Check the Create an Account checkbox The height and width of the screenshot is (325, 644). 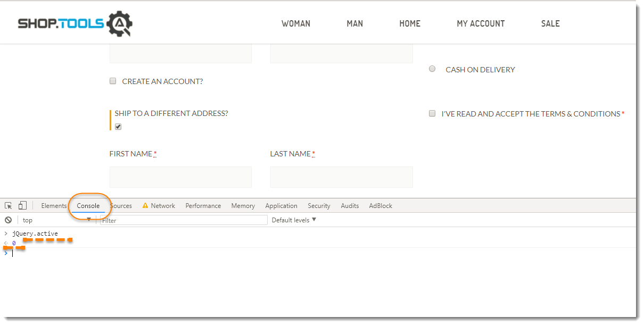[113, 81]
